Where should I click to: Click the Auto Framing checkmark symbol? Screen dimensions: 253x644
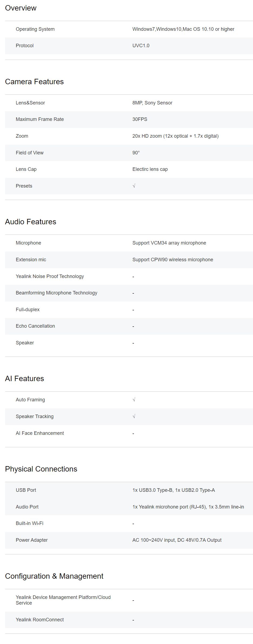point(134,400)
